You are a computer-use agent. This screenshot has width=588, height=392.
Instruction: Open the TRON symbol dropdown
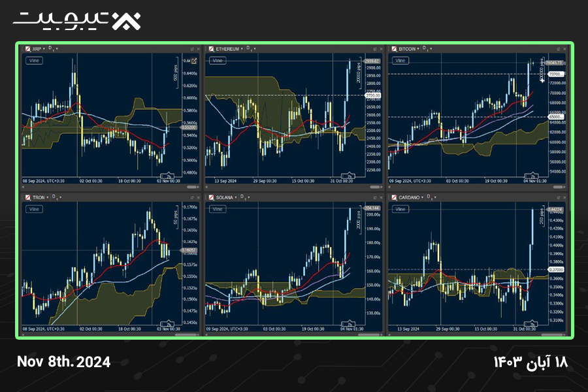[48, 197]
